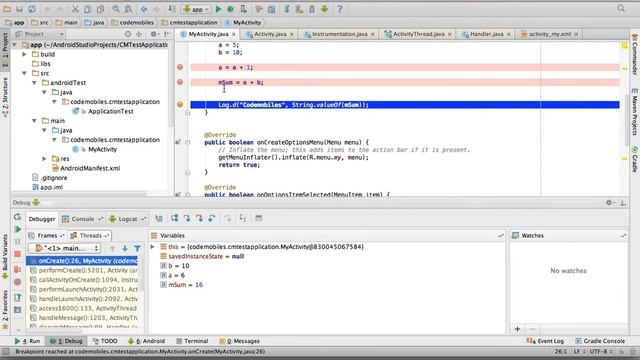Stop the debug session with the red square
The image size is (640, 360).
[18, 254]
